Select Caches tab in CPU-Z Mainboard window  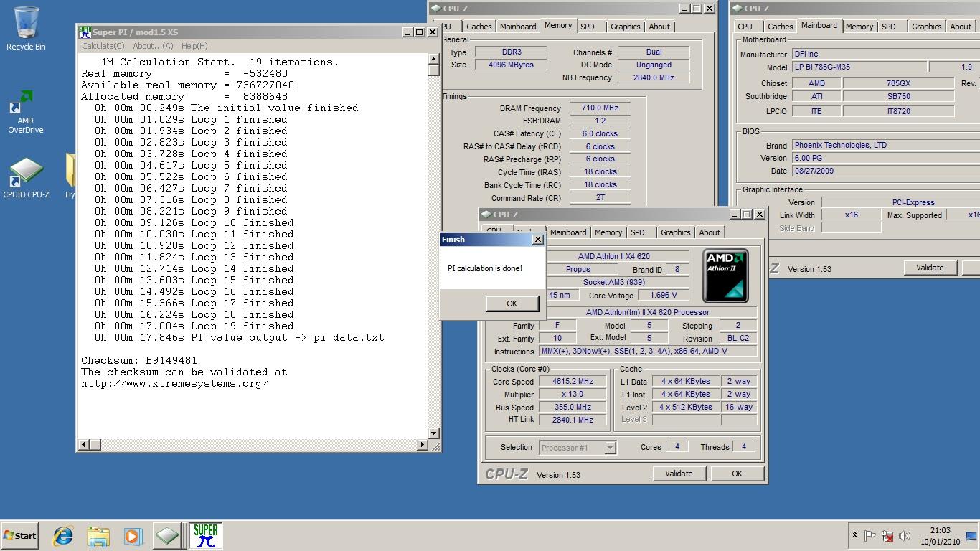780,27
